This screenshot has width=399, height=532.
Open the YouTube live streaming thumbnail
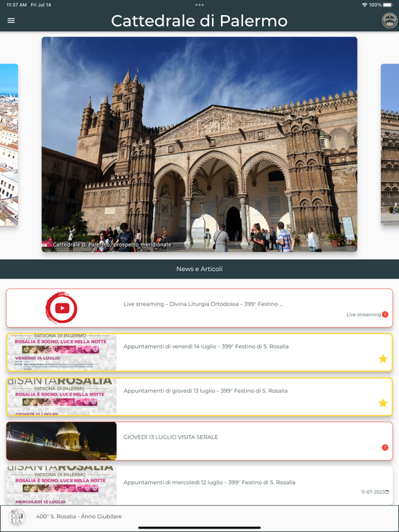click(62, 308)
